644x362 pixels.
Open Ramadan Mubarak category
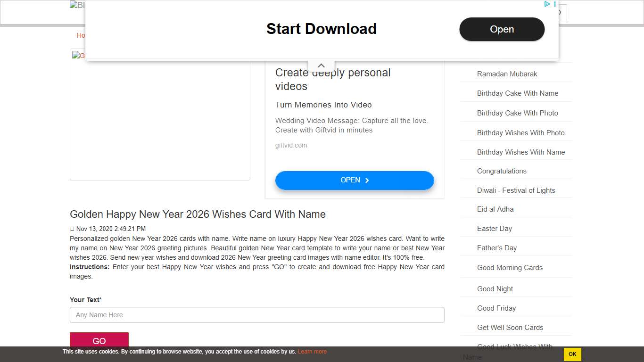pyautogui.click(x=507, y=74)
